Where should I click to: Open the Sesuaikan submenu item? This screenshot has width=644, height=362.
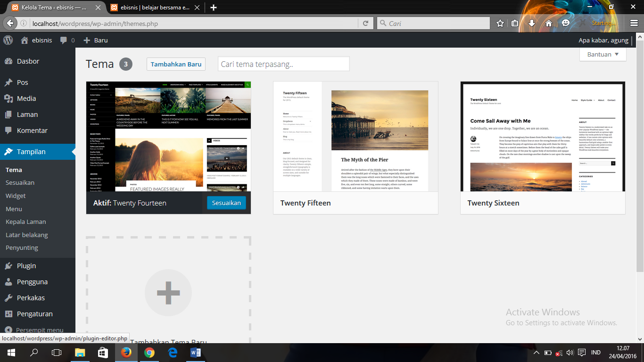click(20, 183)
